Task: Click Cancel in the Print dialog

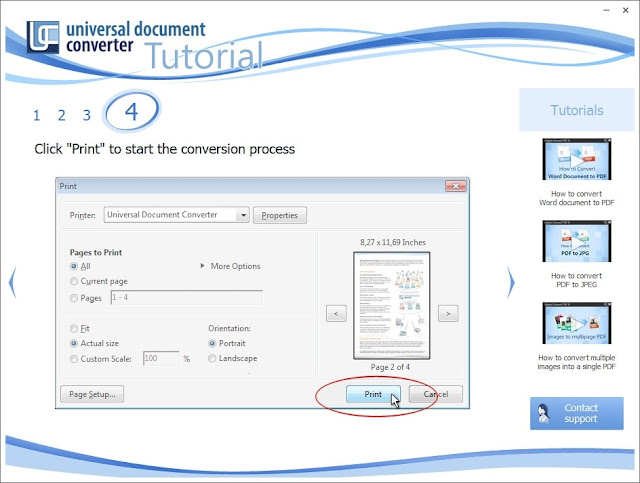Action: tap(436, 394)
